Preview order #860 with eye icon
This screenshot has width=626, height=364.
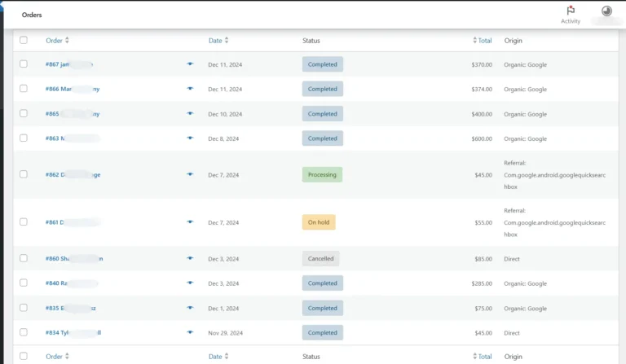coord(191,259)
